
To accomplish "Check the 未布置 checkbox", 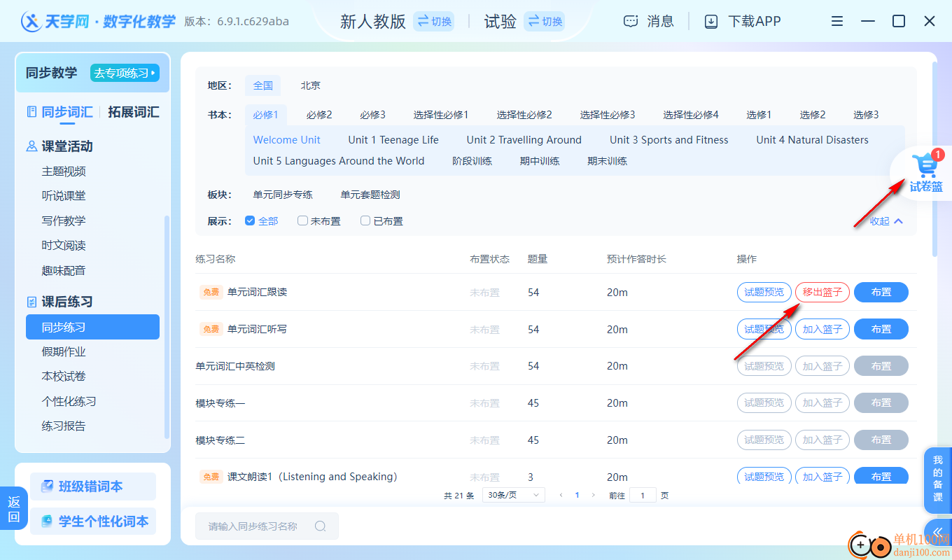I will [302, 220].
